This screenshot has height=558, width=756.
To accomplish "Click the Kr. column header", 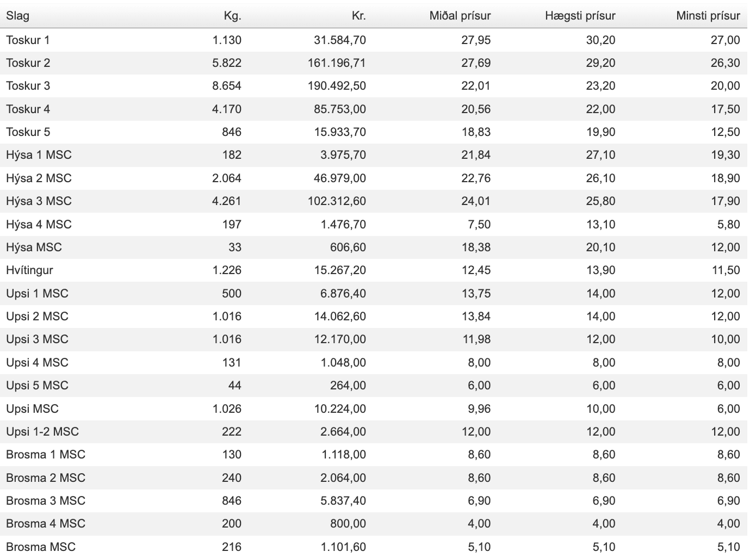I will pos(358,16).
